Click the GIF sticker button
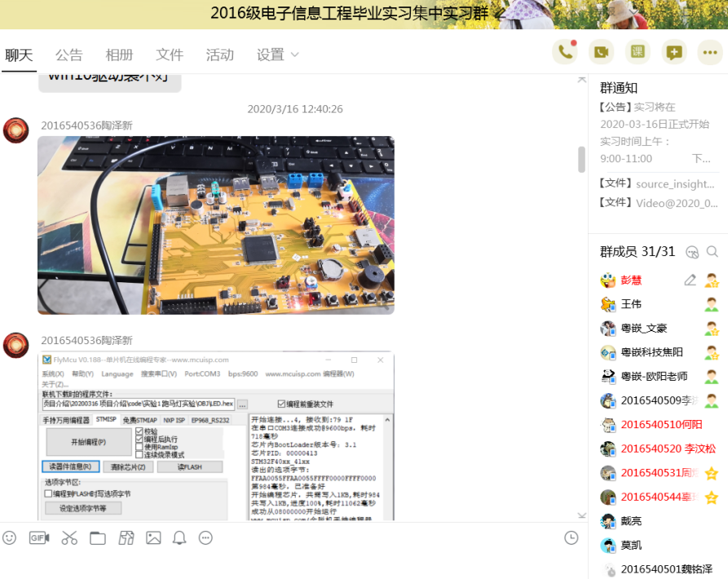 point(39,537)
